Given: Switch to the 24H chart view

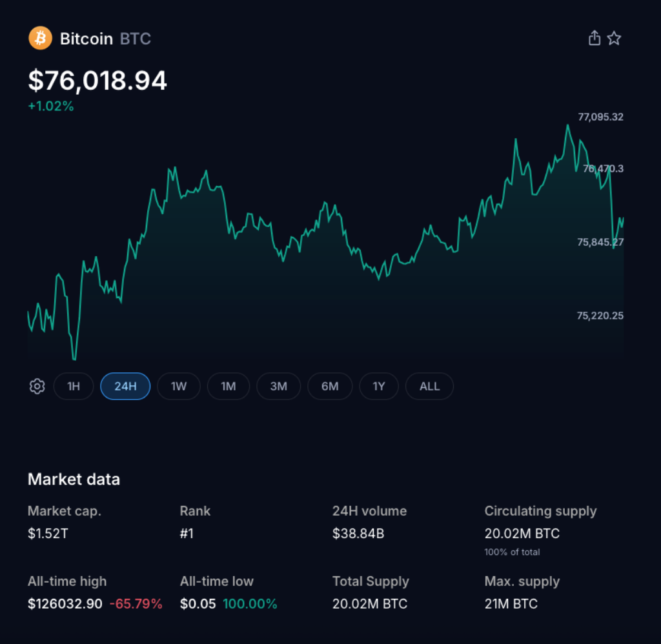Looking at the screenshot, I should coord(125,386).
